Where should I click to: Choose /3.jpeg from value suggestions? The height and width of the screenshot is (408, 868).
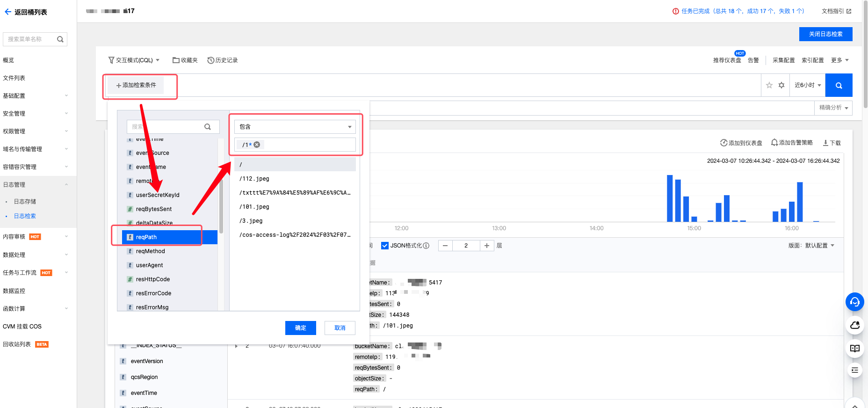pyautogui.click(x=295, y=221)
